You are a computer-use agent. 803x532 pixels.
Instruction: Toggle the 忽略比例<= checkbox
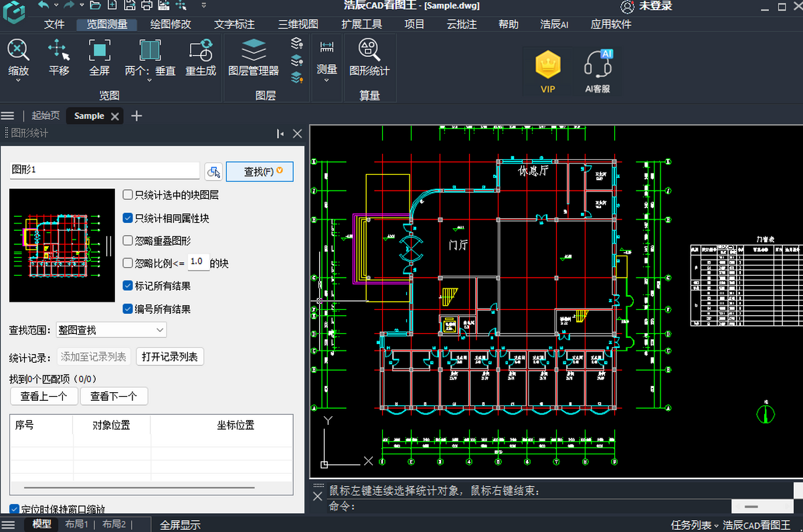pyautogui.click(x=128, y=264)
